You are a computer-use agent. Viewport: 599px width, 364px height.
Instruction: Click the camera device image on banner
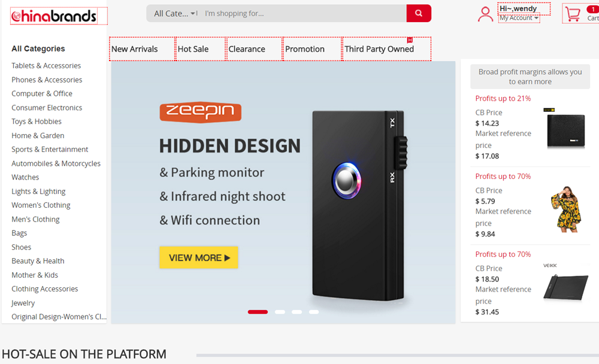point(359,207)
